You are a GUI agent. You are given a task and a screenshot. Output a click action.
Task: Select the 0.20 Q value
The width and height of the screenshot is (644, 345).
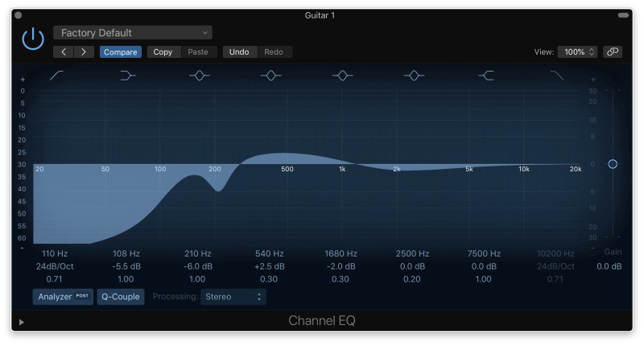pos(412,279)
